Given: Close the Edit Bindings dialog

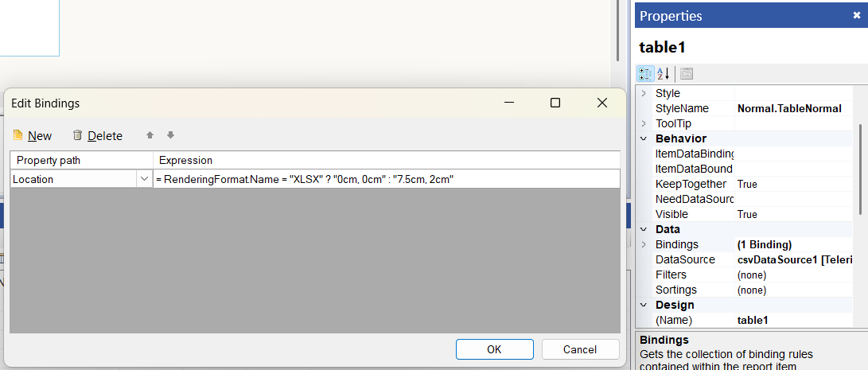Looking at the screenshot, I should tap(602, 103).
